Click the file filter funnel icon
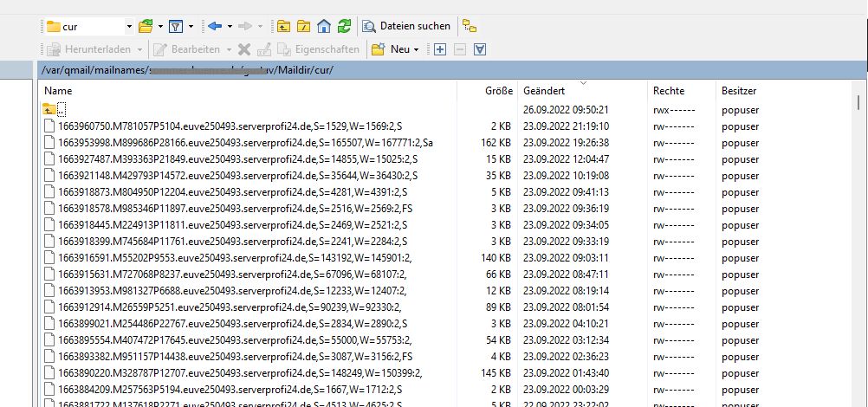Viewport: 868px width, 407px height. [175, 26]
